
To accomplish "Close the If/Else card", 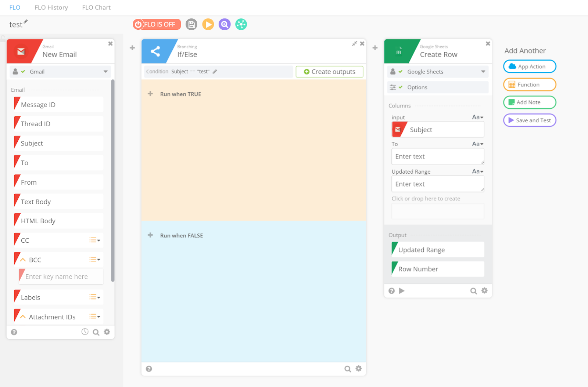I will [362, 44].
